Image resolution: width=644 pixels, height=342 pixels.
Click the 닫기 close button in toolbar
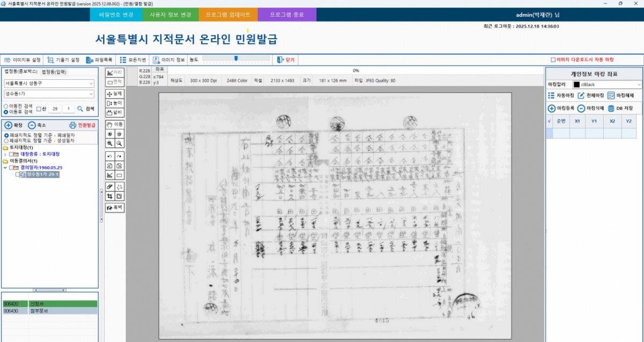(x=286, y=60)
